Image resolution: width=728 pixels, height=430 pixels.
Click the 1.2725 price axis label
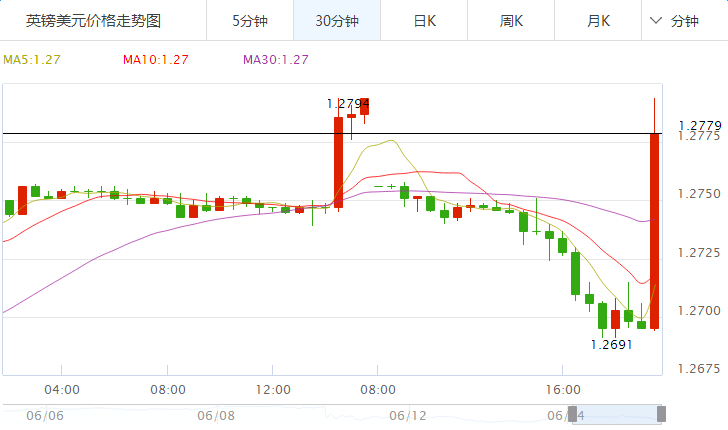click(x=699, y=253)
